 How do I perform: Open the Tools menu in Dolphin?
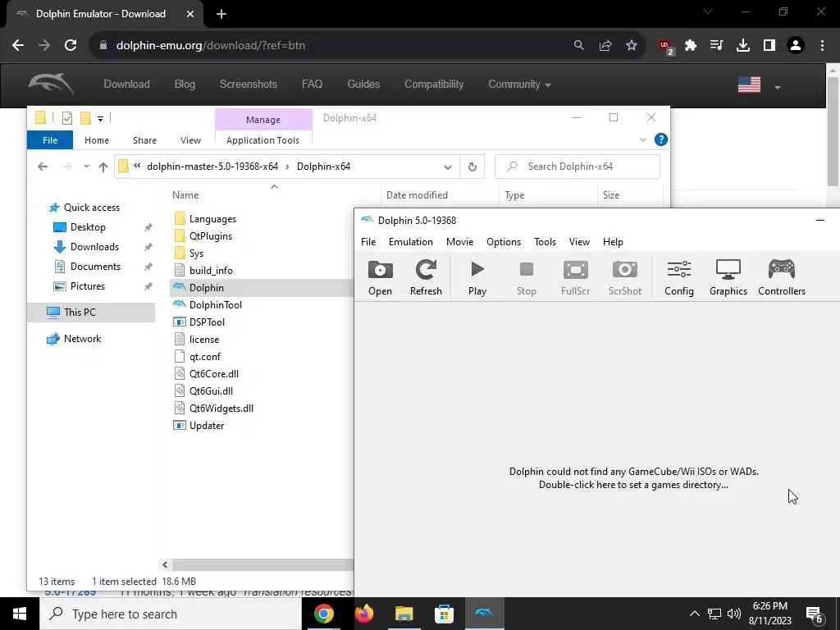545,242
